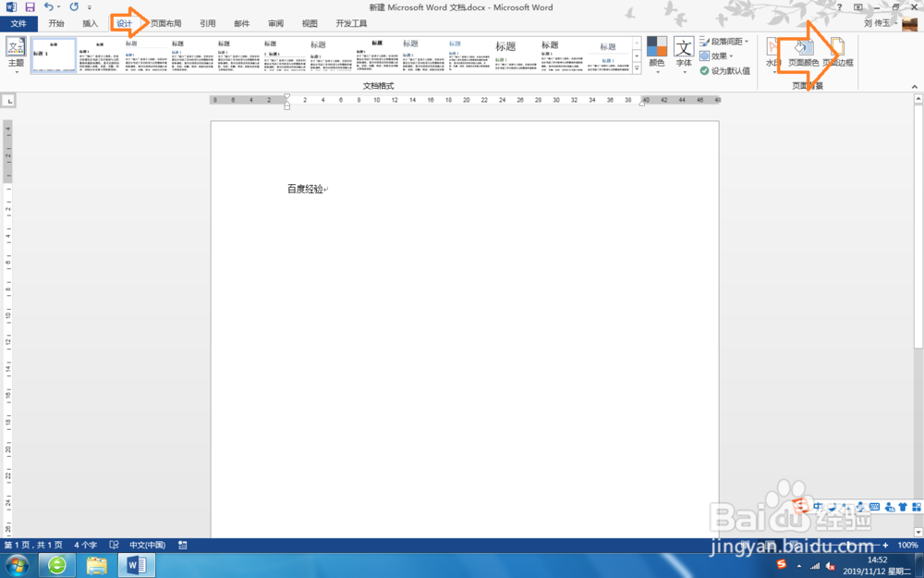Image resolution: width=924 pixels, height=578 pixels.
Task: Select the first document style thumbnail
Action: tap(53, 55)
